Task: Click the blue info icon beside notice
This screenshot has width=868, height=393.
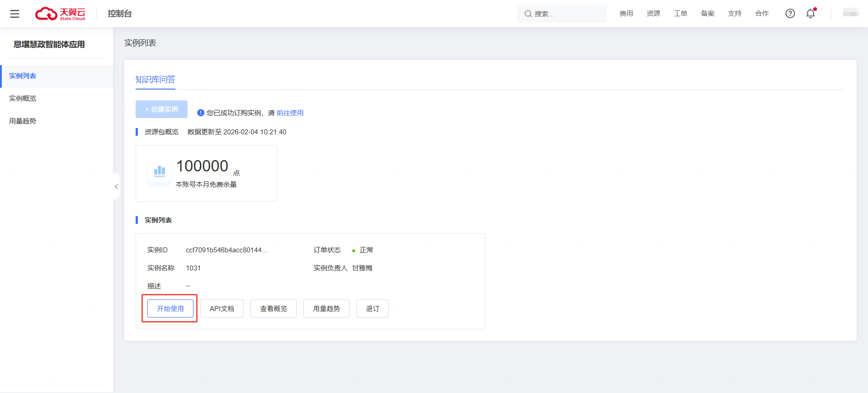Action: coord(201,113)
